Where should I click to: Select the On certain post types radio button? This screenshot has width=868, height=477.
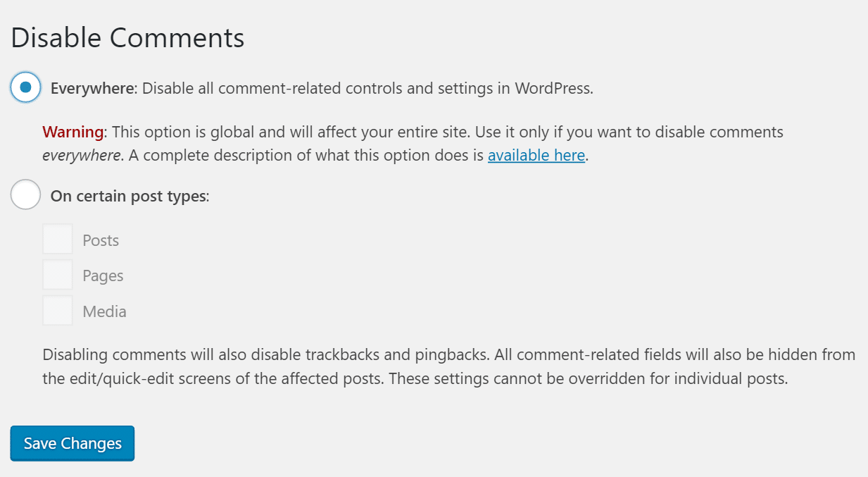click(x=25, y=194)
